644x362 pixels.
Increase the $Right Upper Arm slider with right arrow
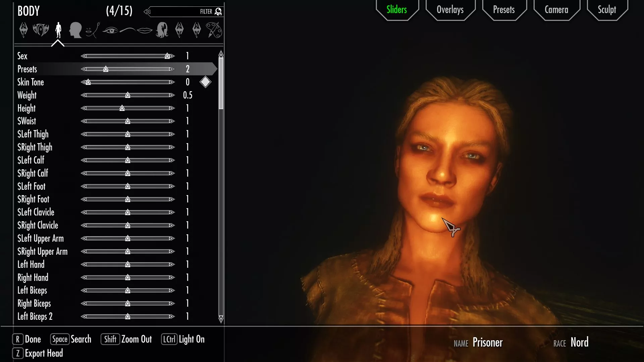172,251
